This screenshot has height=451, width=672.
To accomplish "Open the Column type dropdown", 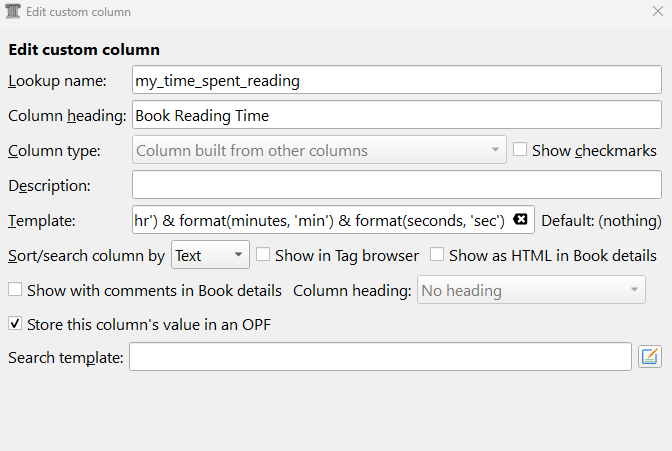I will pyautogui.click(x=318, y=151).
